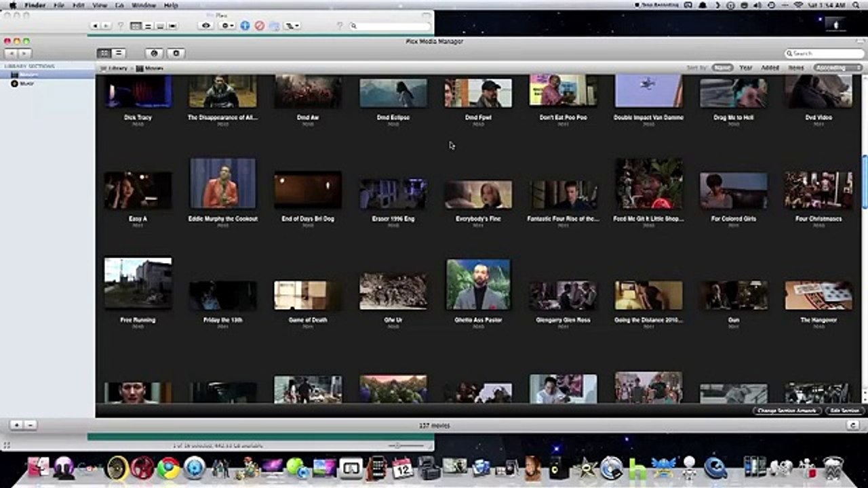Viewport: 868px width, 488px height.
Task: Open the Calendar app showing 12 in Dock
Action: pos(403,468)
